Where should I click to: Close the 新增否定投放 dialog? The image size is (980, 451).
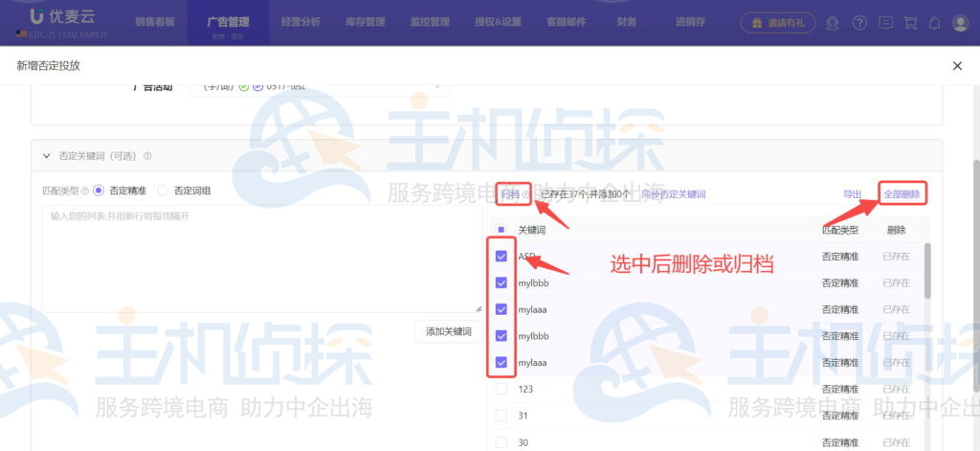click(x=957, y=65)
